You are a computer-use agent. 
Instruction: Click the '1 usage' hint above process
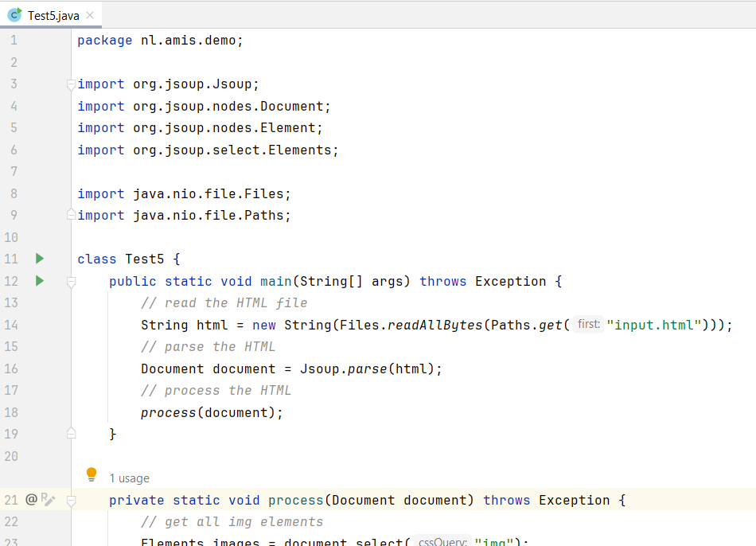coord(129,478)
